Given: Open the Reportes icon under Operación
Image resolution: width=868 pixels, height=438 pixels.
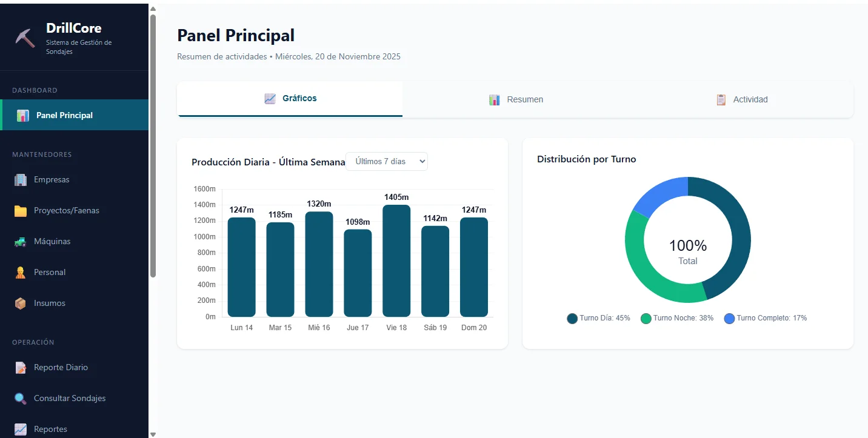Looking at the screenshot, I should click(20, 428).
